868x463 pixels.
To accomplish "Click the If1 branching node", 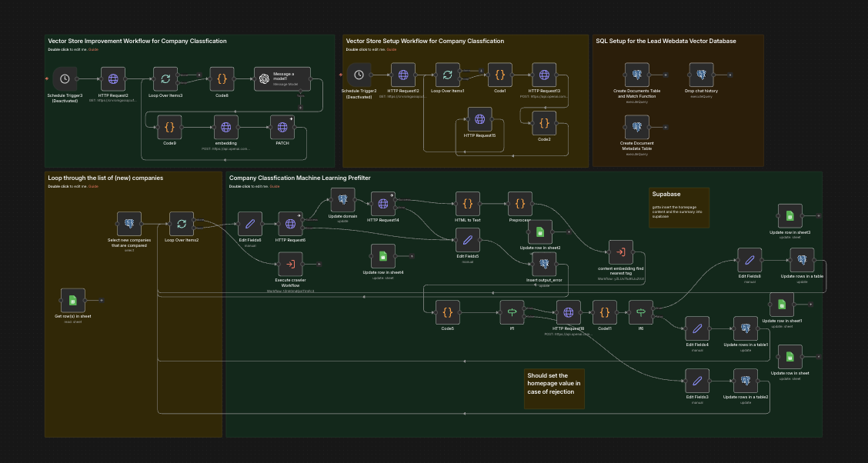I will click(x=512, y=312).
